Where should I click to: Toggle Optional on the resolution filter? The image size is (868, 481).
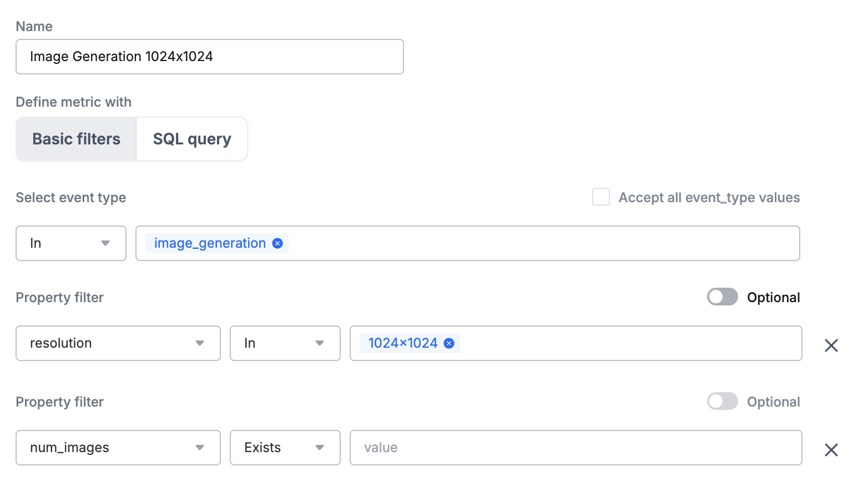[722, 297]
